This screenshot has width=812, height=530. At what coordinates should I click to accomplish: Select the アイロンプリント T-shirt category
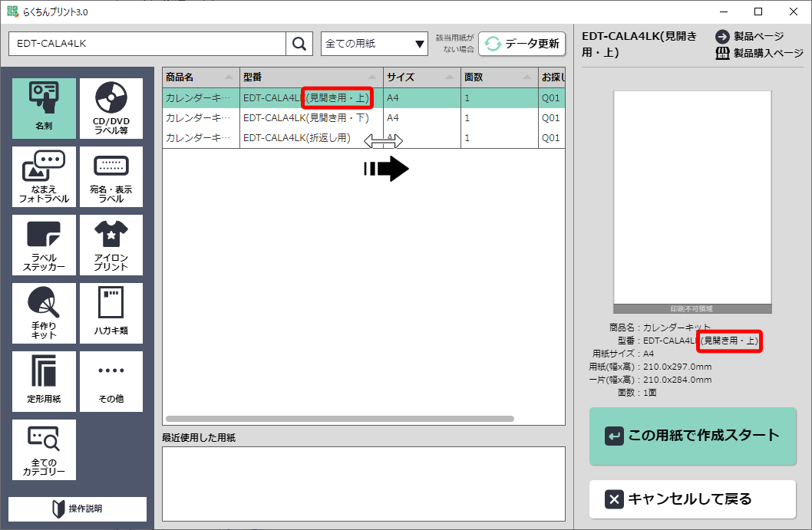111,245
